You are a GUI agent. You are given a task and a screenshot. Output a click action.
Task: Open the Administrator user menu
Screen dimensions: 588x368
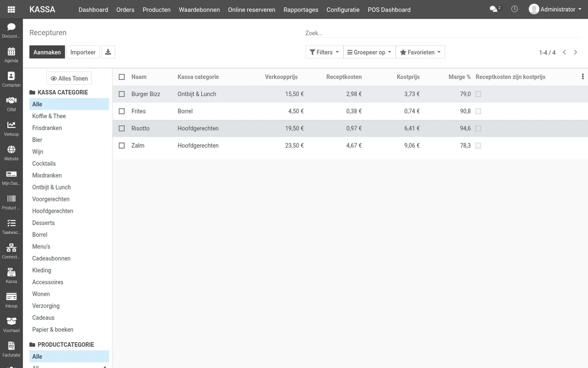point(555,9)
